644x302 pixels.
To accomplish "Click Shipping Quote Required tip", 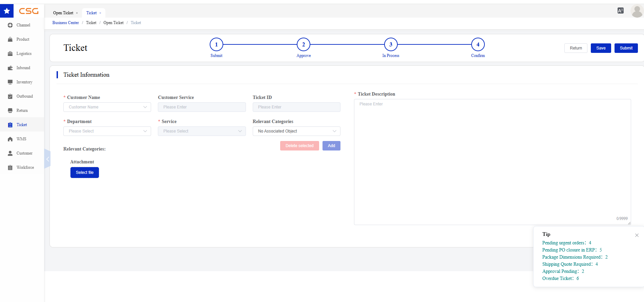I will coord(570,264).
